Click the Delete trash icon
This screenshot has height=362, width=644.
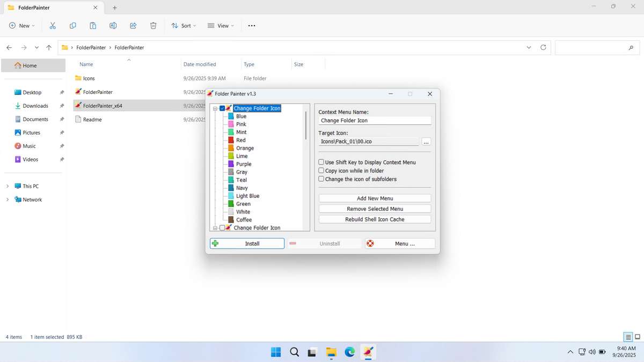153,26
